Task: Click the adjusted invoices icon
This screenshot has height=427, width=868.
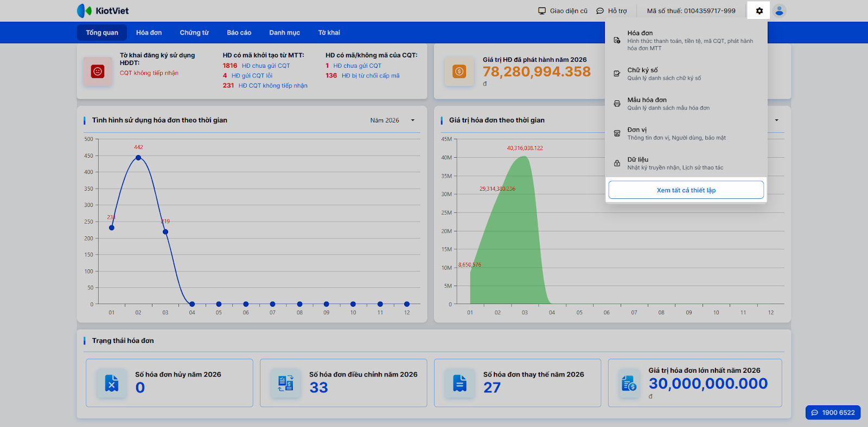Action: (x=286, y=383)
